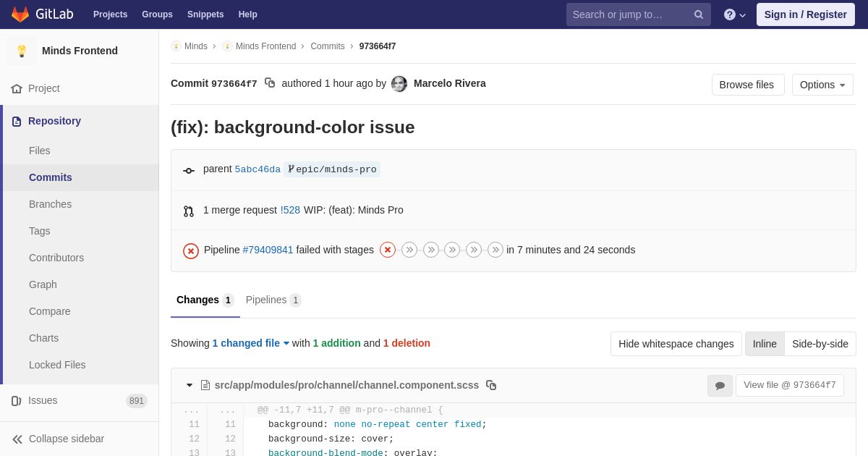Toggle comments for this file
868x456 pixels.
(x=720, y=386)
